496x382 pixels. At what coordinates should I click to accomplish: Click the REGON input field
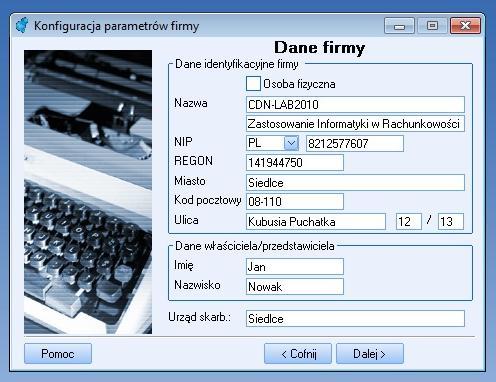(x=295, y=163)
